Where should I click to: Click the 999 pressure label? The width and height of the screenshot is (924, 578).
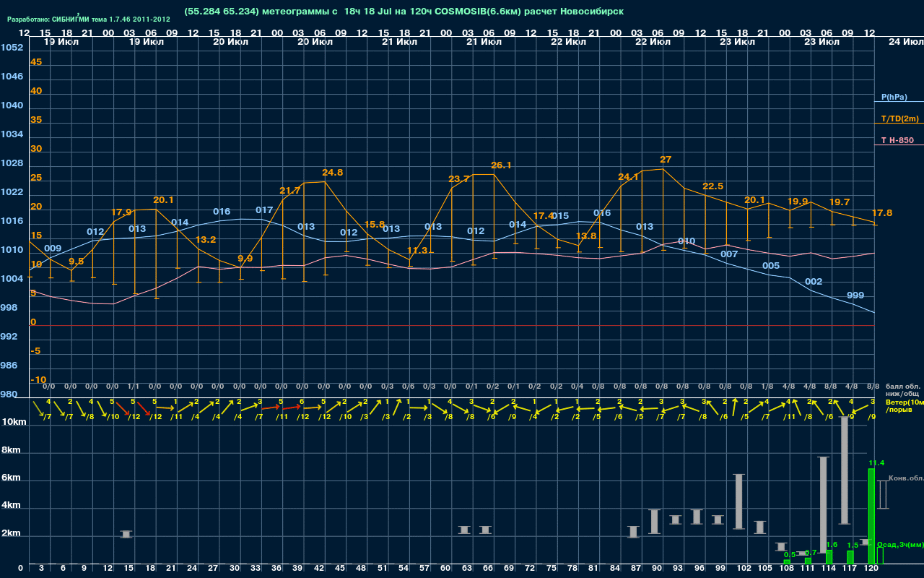(855, 296)
